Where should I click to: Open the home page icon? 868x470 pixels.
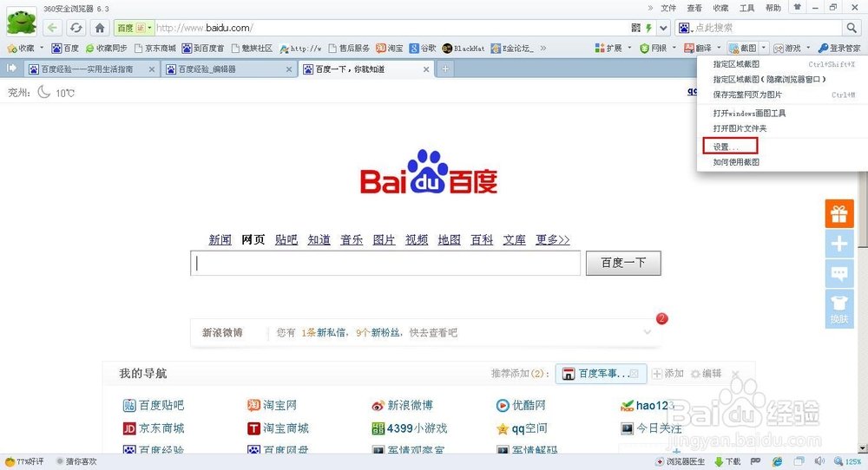click(100, 28)
